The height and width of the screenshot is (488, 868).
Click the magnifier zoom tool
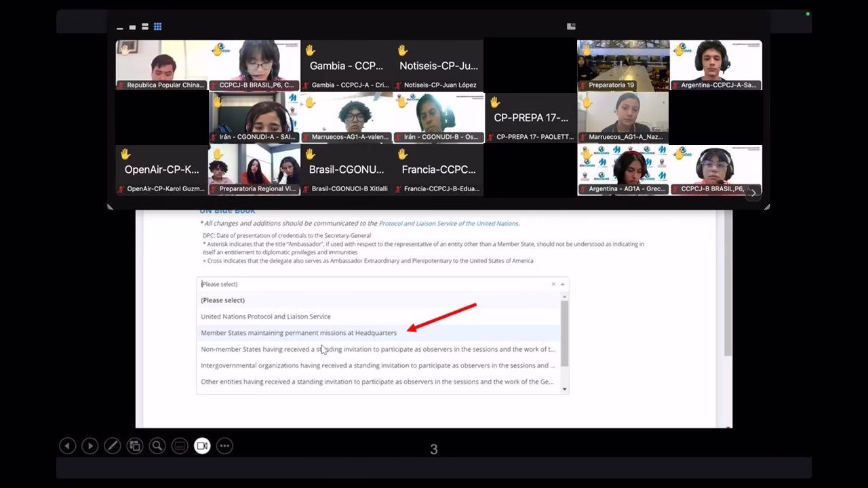[x=157, y=446]
